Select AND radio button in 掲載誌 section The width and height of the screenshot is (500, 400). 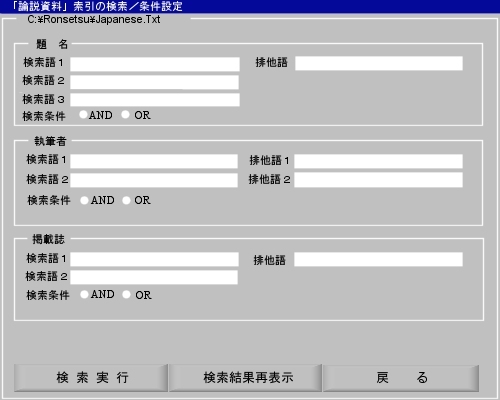pyautogui.click(x=84, y=294)
